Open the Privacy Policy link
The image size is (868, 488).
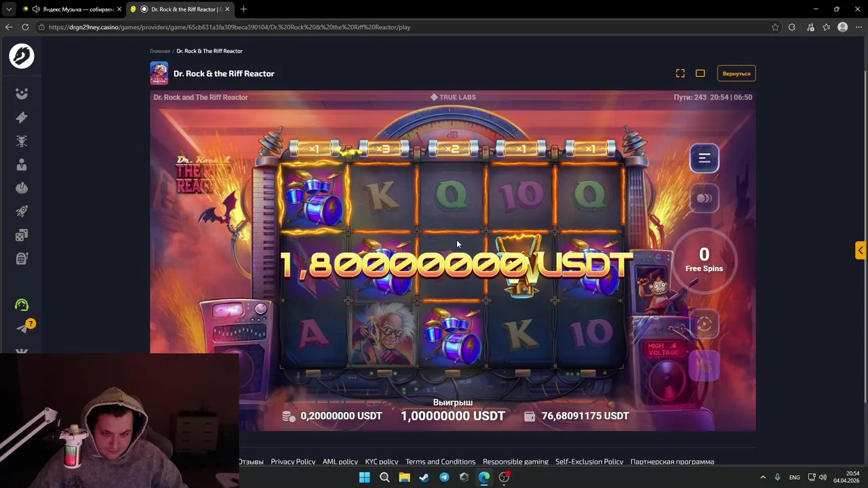click(293, 462)
